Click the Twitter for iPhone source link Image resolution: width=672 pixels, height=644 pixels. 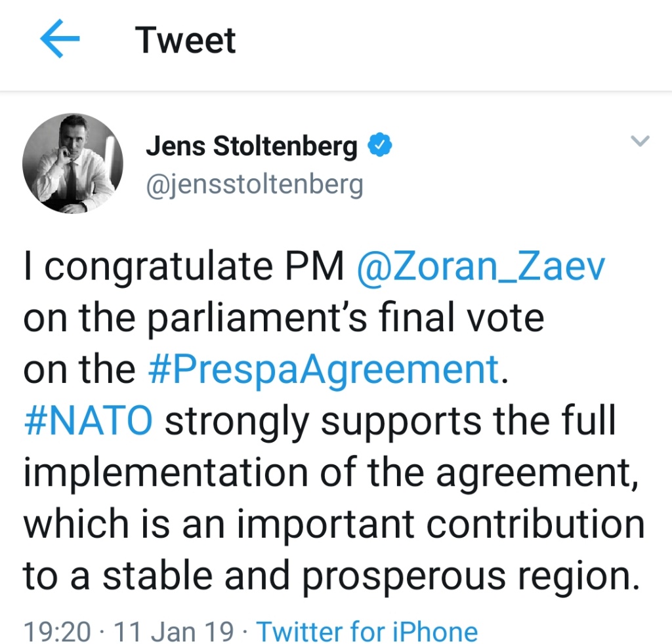[x=367, y=632]
